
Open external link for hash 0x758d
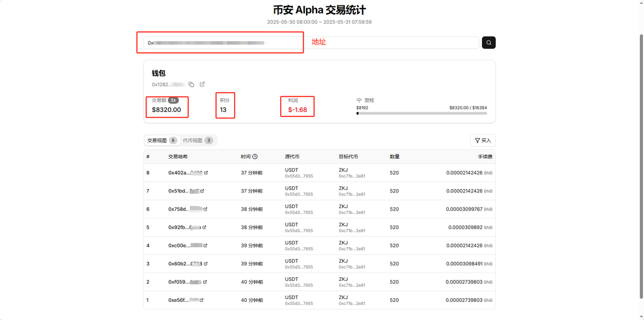pos(205,209)
